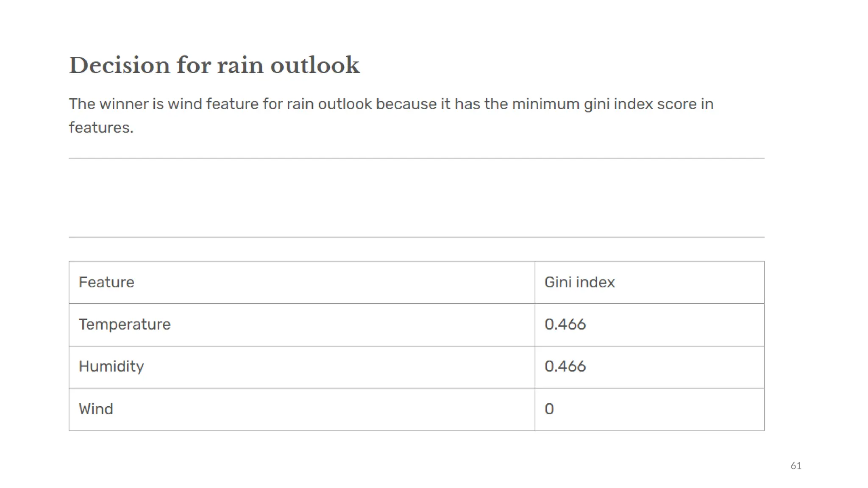The height and width of the screenshot is (488, 868).
Task: Select Wind's gini value of 0
Action: click(x=549, y=409)
